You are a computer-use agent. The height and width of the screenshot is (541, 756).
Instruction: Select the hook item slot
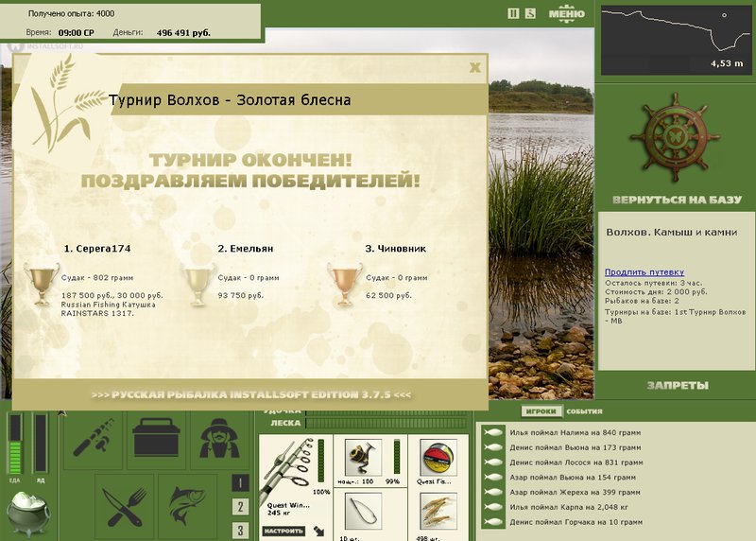pyautogui.click(x=364, y=511)
